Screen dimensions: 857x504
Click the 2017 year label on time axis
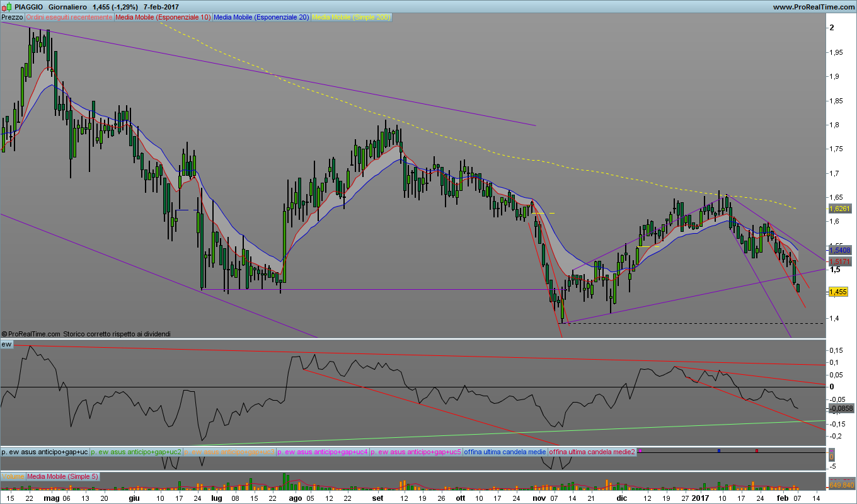click(x=699, y=497)
